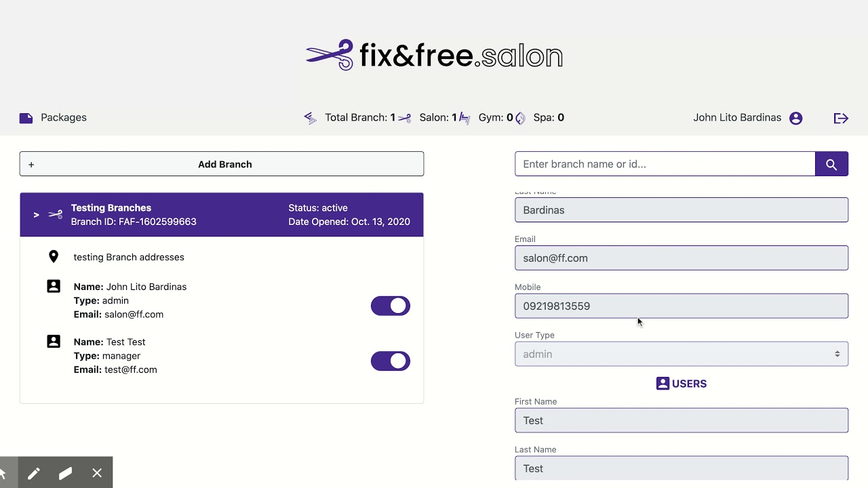Open the user profile avatar icon
Screen dimensions: 868x488
(796, 118)
